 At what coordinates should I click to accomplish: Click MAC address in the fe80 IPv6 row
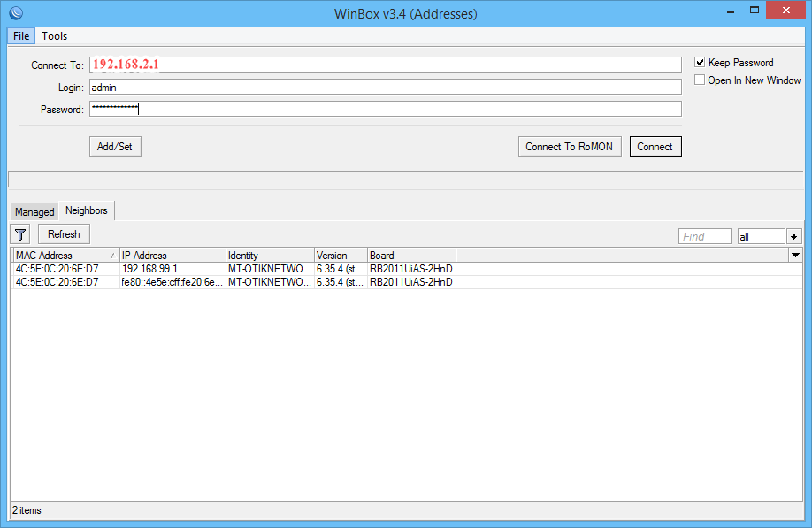65,282
